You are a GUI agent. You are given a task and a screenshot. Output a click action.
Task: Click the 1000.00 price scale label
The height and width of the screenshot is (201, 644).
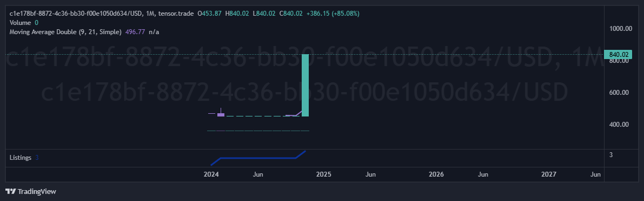click(621, 28)
